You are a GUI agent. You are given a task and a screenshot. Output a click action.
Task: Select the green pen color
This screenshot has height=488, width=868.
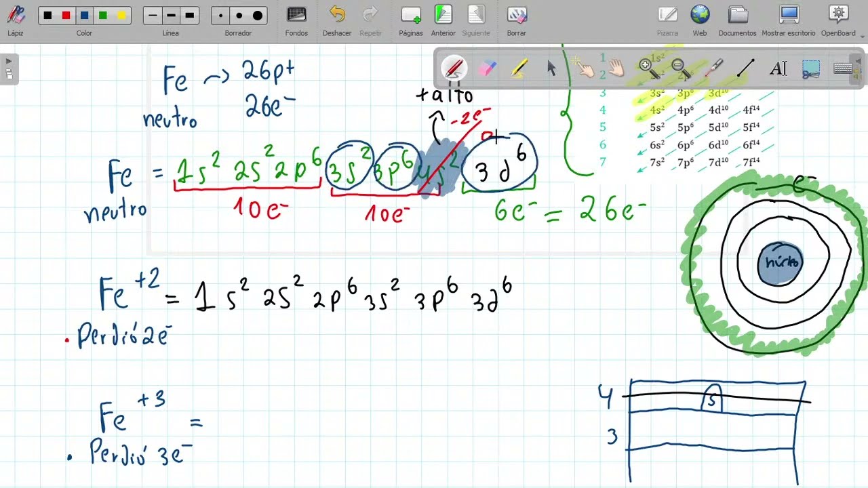tap(102, 15)
